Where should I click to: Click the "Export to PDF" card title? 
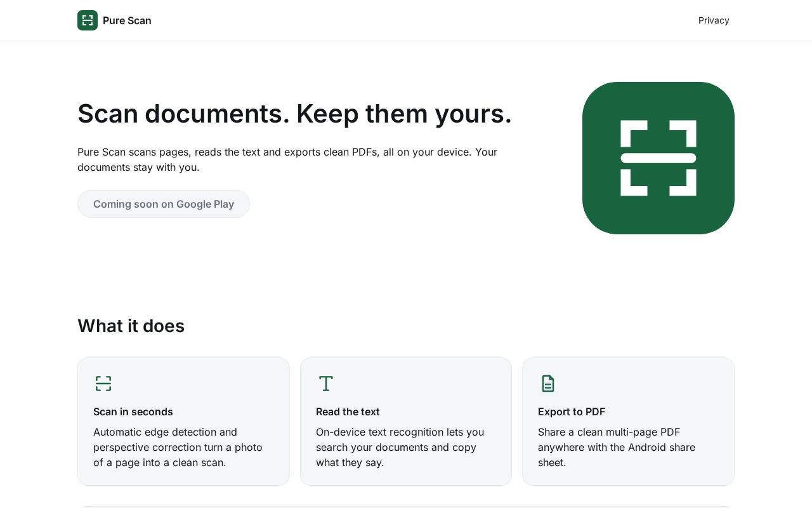tap(572, 411)
